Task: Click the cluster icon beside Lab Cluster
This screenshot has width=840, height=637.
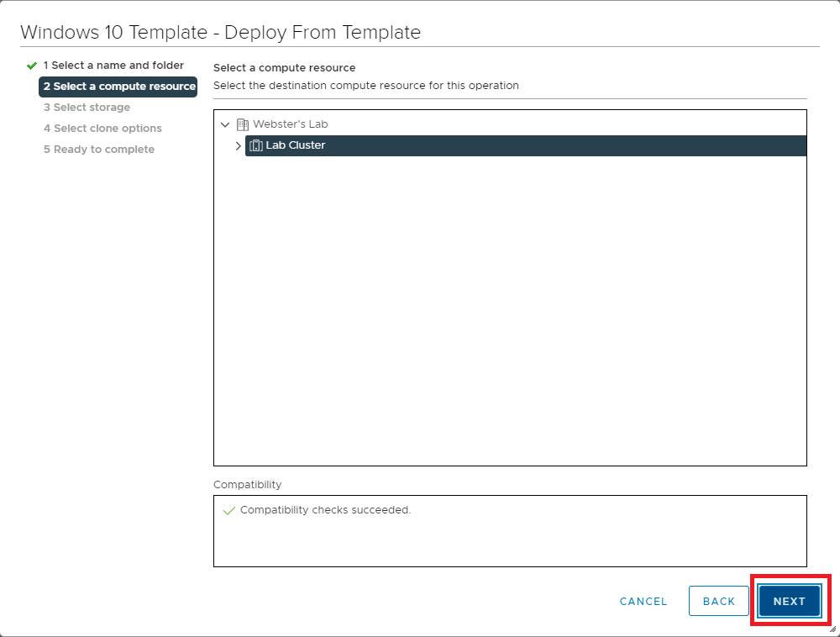Action: tap(256, 145)
